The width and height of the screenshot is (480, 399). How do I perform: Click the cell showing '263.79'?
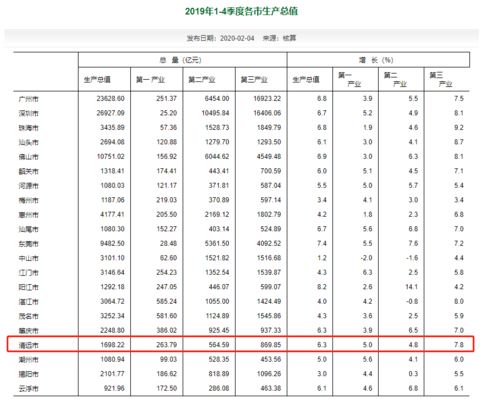[x=167, y=345]
